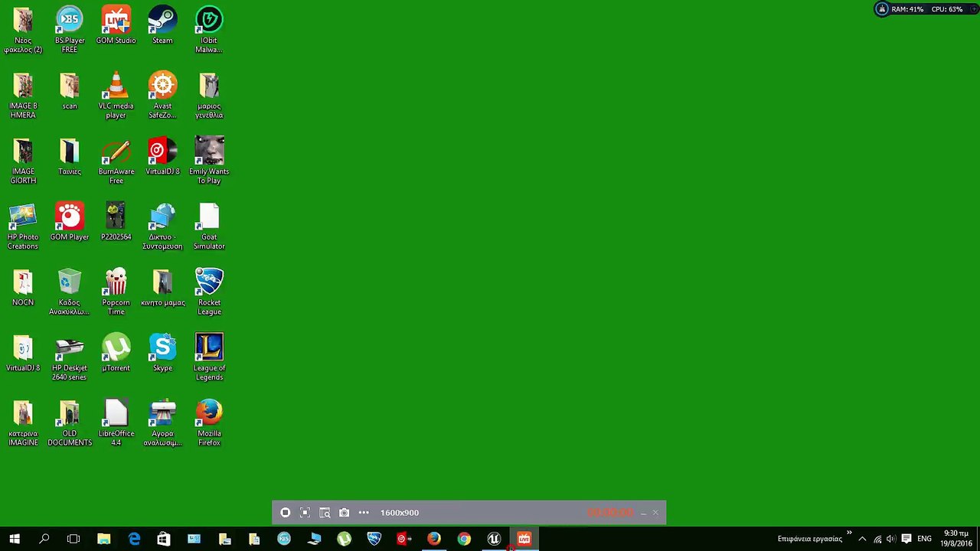Select the IMAGE B HMERA folder
This screenshot has height=551, width=980.
click(x=23, y=96)
